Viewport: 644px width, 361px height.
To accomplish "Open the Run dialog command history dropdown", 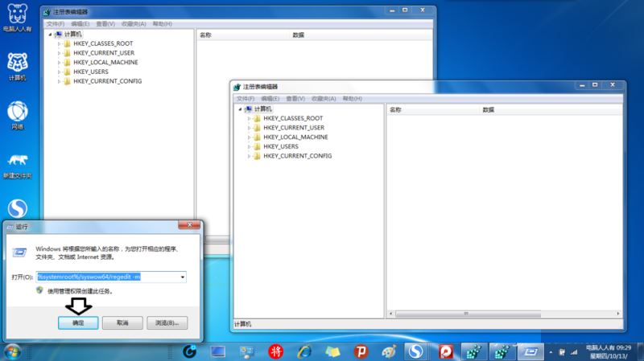I will tap(183, 277).
